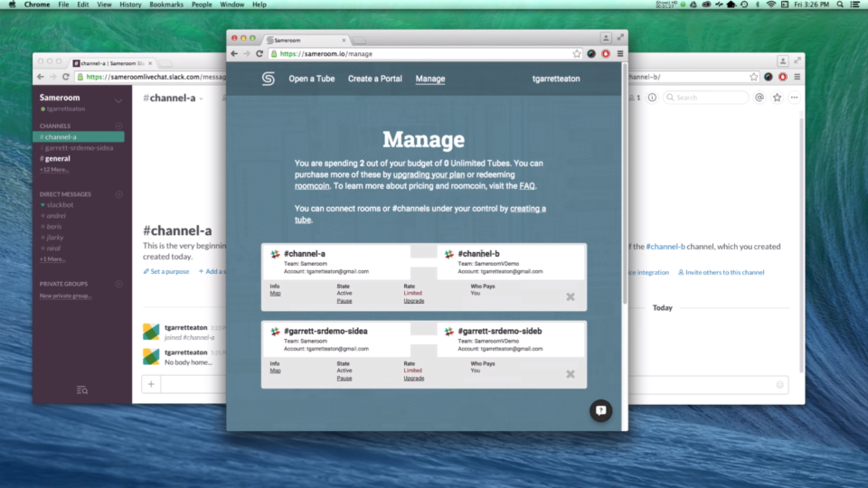Open starred items in right Slack window
The height and width of the screenshot is (488, 868).
778,98
